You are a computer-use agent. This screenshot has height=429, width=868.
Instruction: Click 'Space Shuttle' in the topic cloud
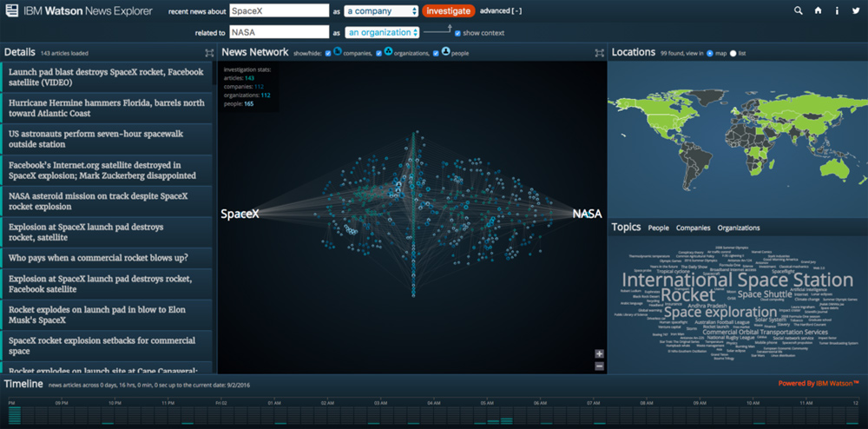coord(765,294)
